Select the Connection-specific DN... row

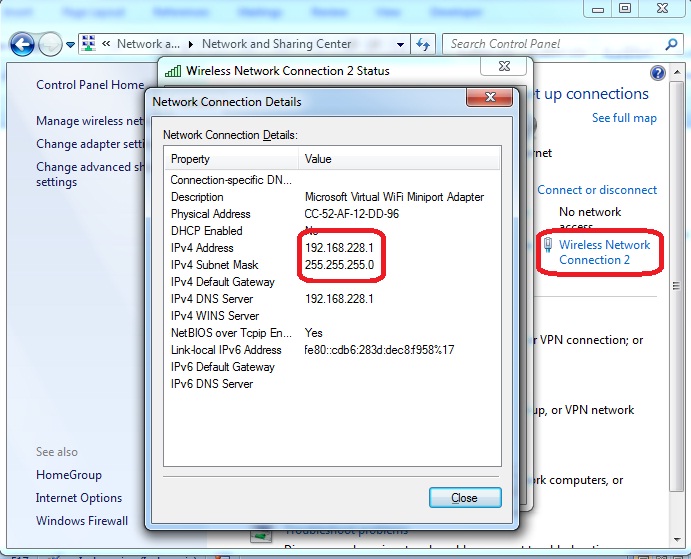pos(332,180)
